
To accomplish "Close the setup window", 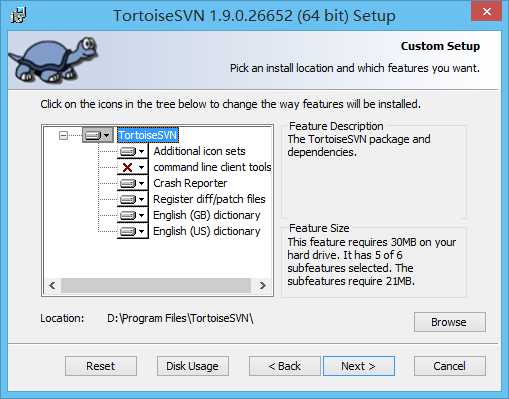I will pyautogui.click(x=486, y=12).
